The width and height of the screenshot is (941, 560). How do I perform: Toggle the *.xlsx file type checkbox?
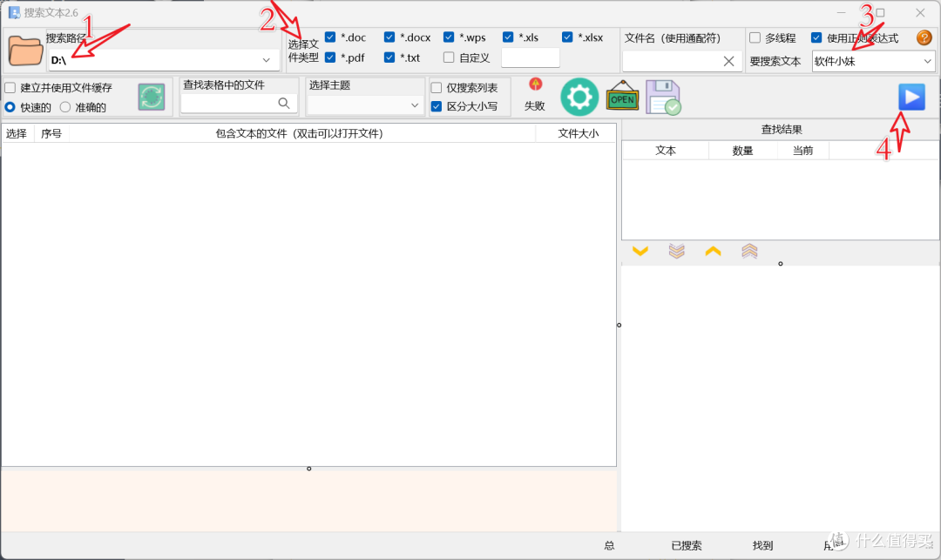coord(567,37)
